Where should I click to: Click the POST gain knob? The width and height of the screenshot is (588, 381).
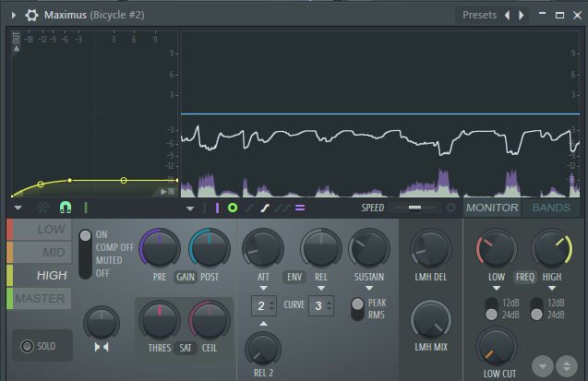(x=210, y=248)
